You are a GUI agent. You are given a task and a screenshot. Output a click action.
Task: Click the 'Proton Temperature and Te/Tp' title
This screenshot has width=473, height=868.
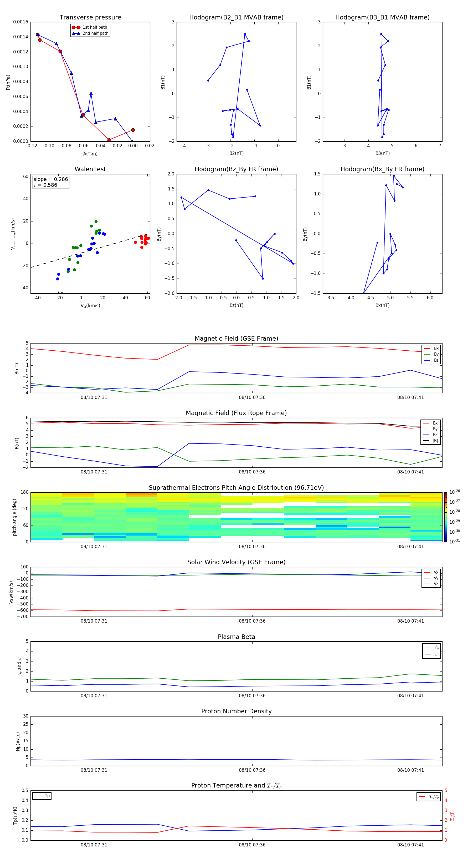[x=236, y=786]
